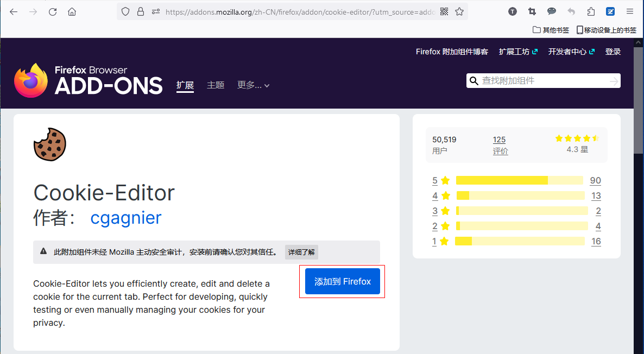644x354 pixels.
Task: Expand the 更多… dropdown menu
Action: (x=254, y=85)
